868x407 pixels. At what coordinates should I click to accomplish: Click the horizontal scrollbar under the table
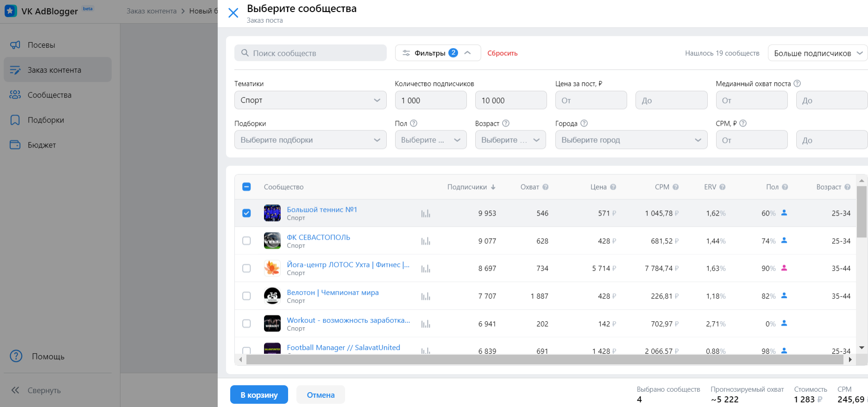pyautogui.click(x=544, y=360)
